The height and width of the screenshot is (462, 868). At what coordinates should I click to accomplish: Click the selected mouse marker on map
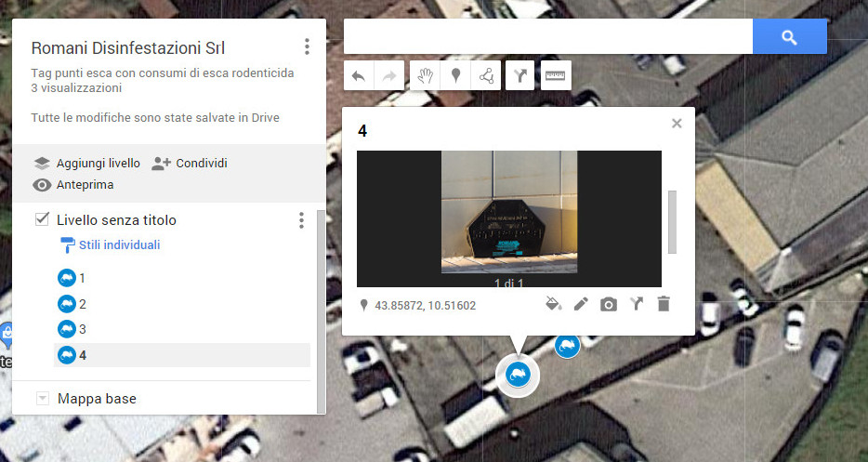(x=518, y=375)
